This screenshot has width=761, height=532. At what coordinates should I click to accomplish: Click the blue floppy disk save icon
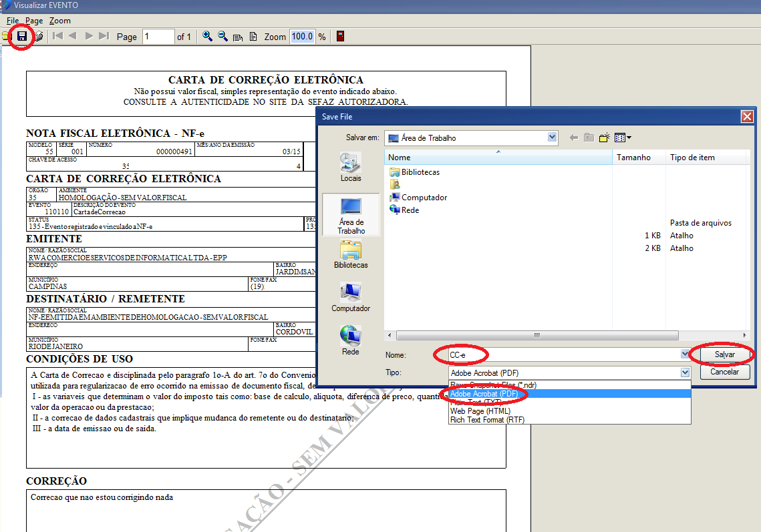click(x=22, y=36)
